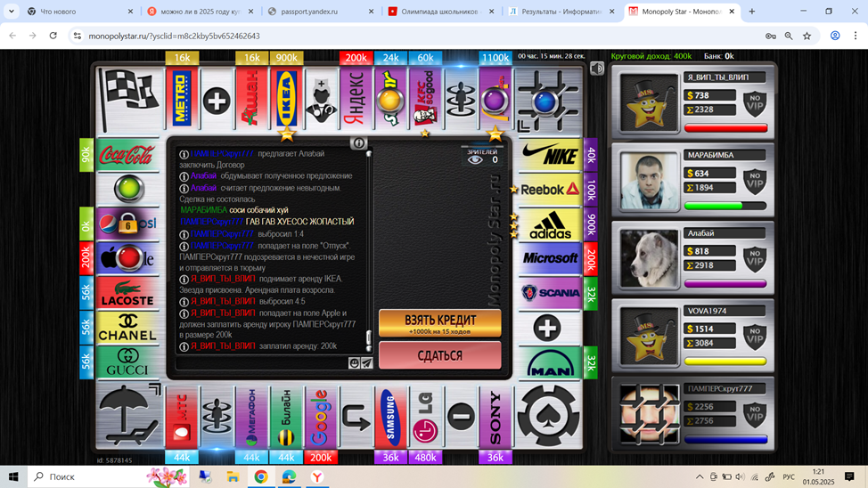Show hidden system tray icons

(x=700, y=476)
